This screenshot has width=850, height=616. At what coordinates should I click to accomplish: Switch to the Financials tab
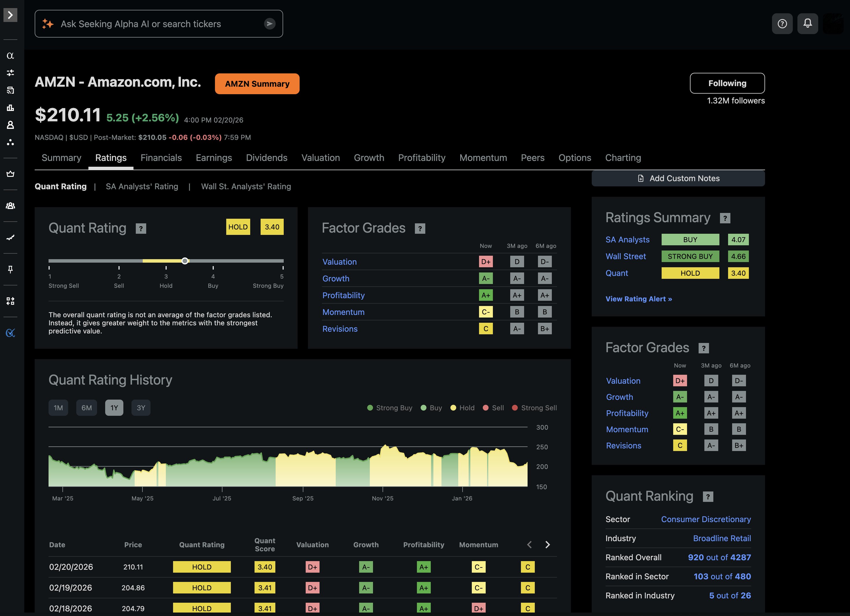click(x=161, y=158)
